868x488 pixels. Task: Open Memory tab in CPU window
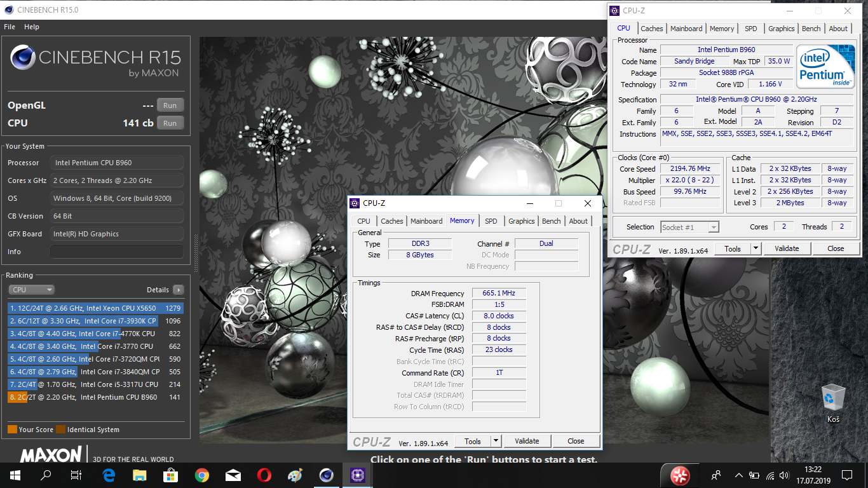[x=722, y=29]
